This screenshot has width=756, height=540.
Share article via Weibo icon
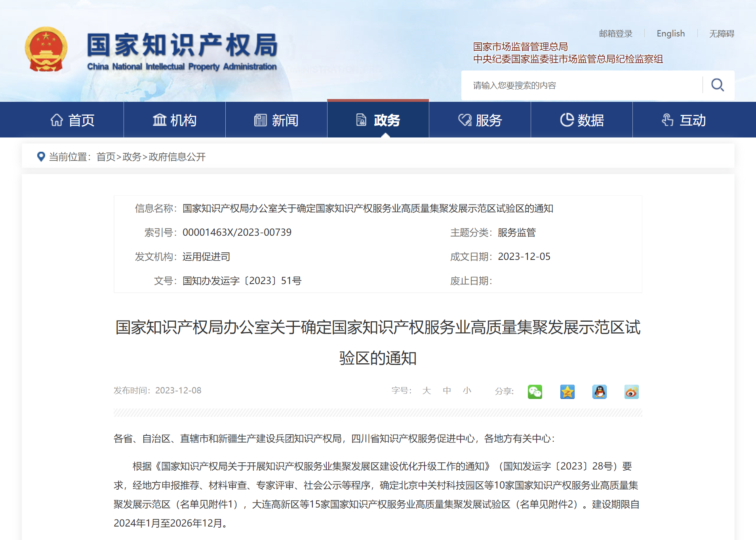pyautogui.click(x=632, y=392)
